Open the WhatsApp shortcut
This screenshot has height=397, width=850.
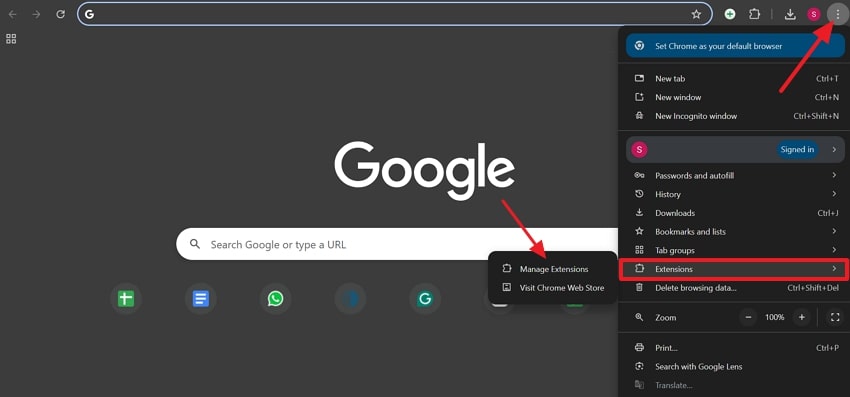tap(275, 298)
